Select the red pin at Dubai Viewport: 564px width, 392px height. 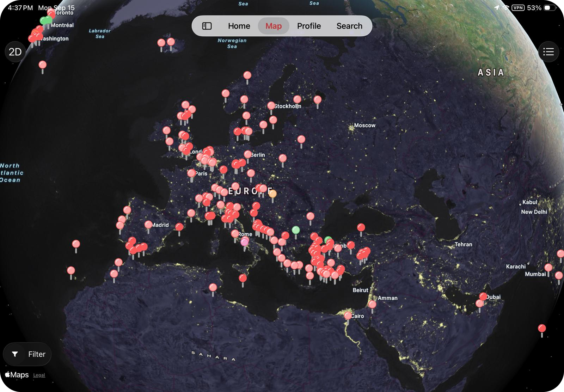tap(483, 296)
